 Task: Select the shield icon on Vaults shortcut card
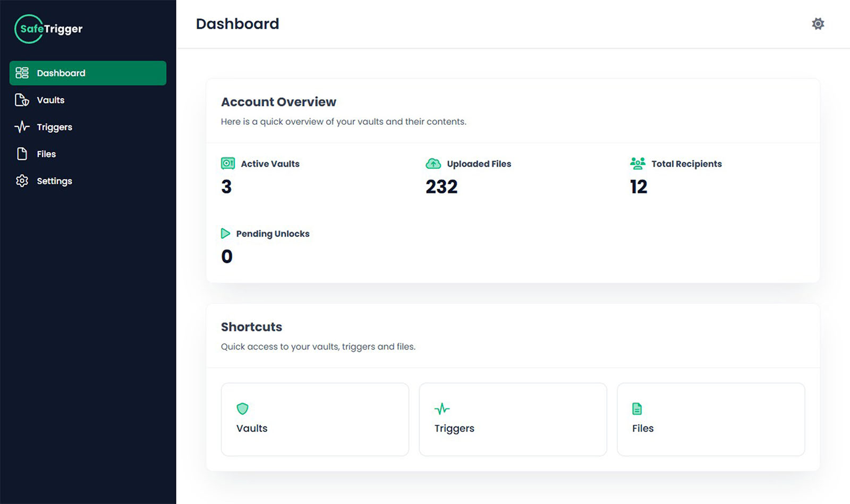(243, 409)
